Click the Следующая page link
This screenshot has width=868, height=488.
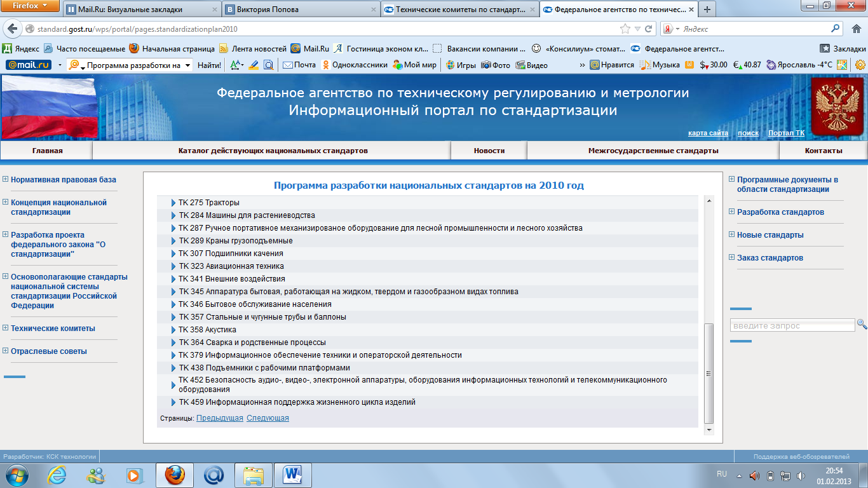[268, 418]
